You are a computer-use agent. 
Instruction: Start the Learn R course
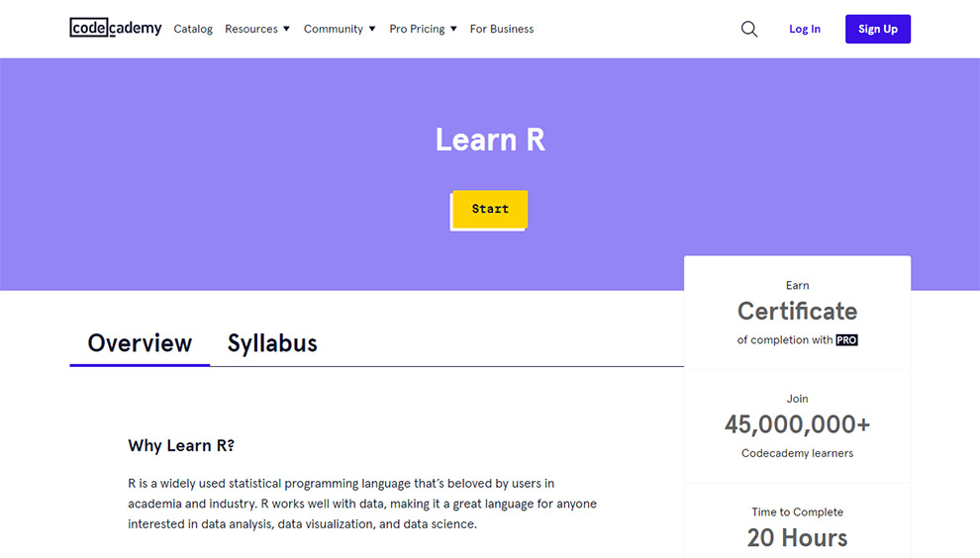pos(490,210)
